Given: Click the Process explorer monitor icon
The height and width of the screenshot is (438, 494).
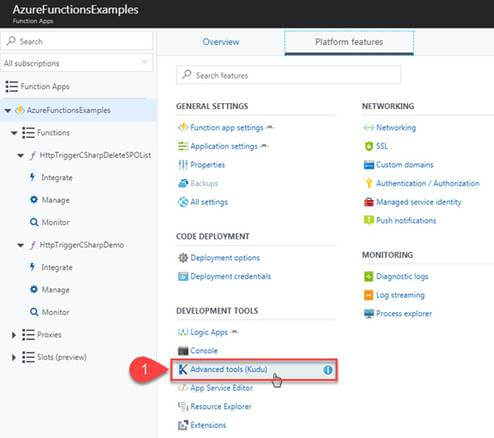Looking at the screenshot, I should click(x=369, y=314).
